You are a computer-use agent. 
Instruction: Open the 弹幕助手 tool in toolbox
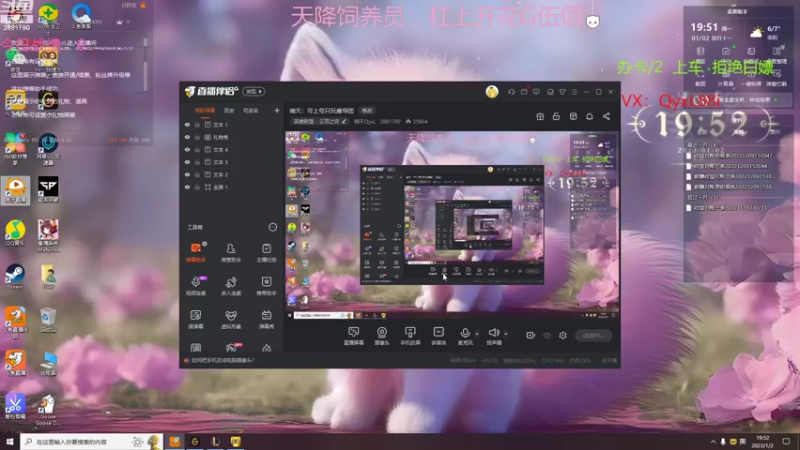click(195, 253)
